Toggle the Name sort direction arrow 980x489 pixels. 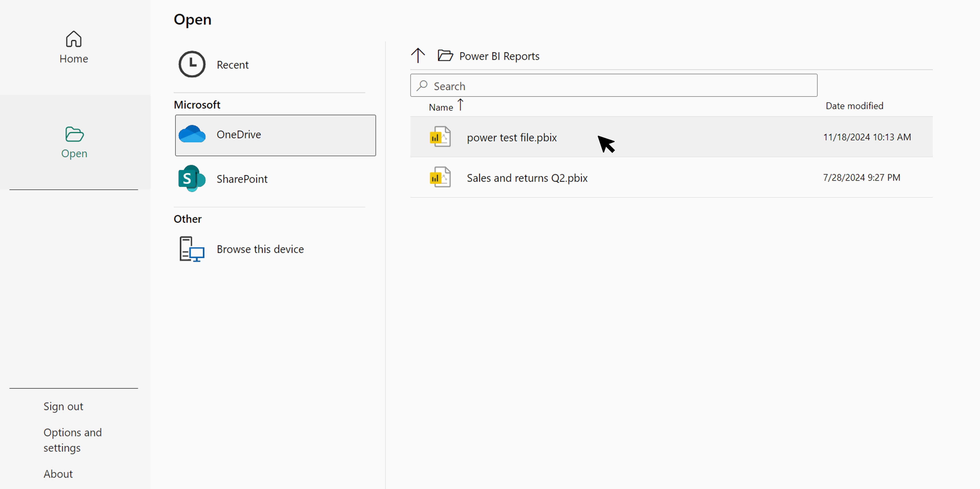[x=460, y=105]
